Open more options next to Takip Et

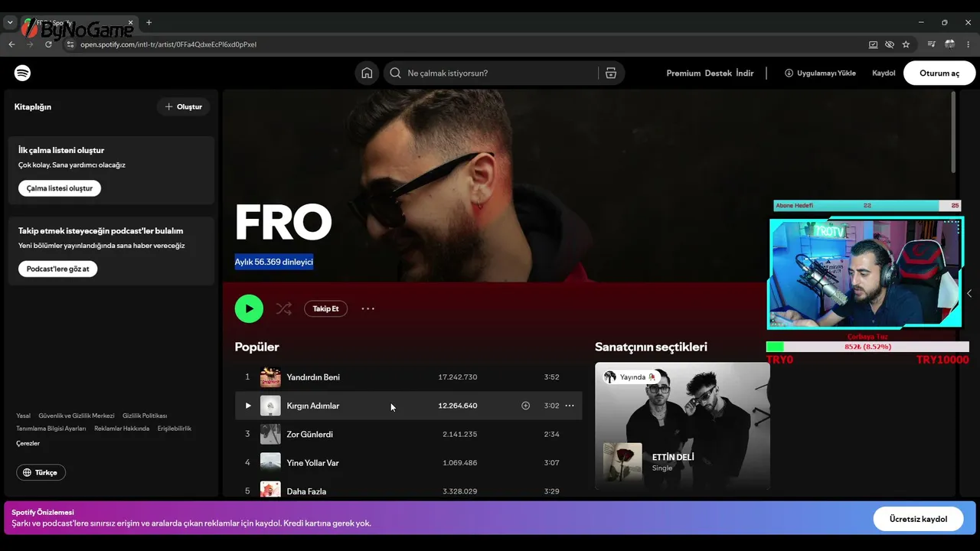click(367, 308)
